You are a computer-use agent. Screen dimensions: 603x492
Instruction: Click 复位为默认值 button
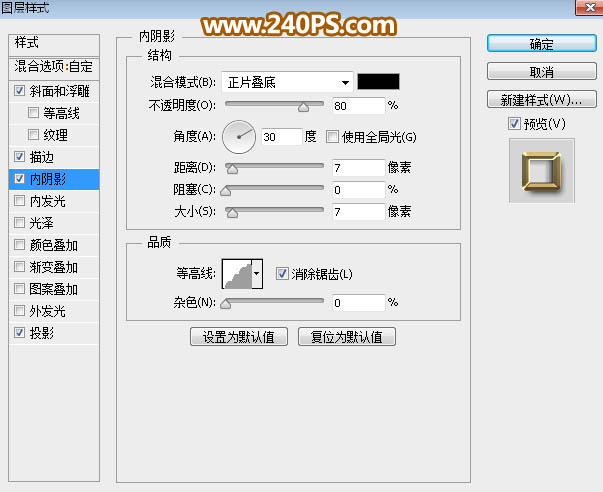347,337
